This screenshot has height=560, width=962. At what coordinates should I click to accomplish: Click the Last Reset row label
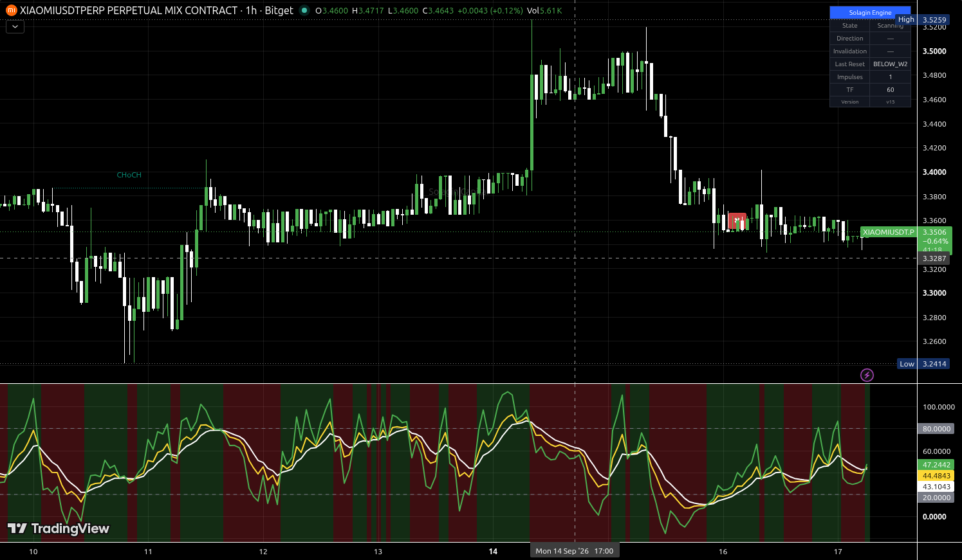(x=850, y=64)
